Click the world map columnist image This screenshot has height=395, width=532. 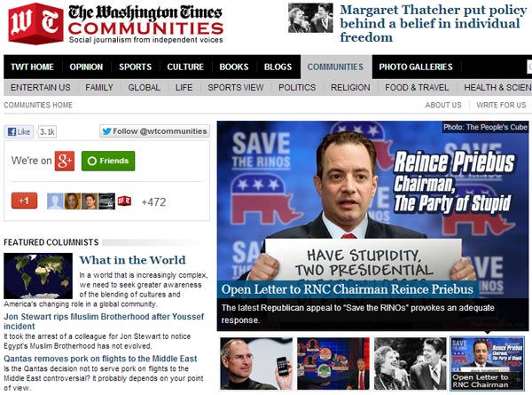coord(38,276)
